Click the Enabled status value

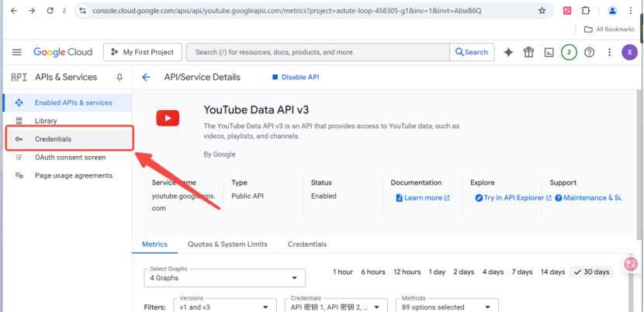(x=324, y=196)
